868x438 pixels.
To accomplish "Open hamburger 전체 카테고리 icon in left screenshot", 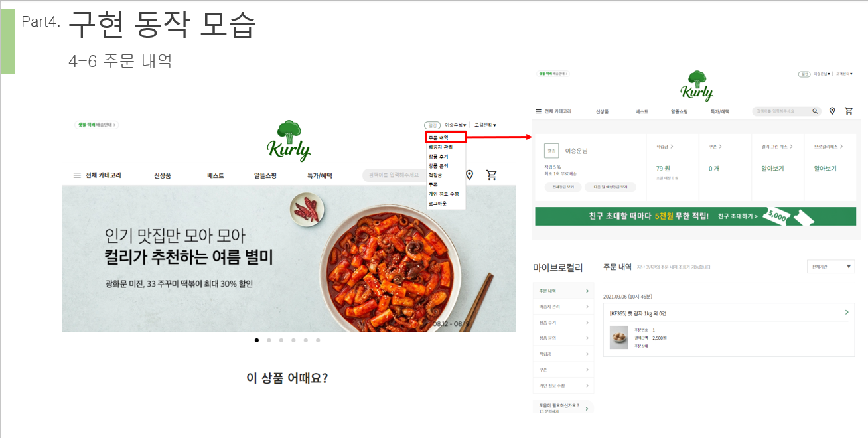I will [x=77, y=175].
